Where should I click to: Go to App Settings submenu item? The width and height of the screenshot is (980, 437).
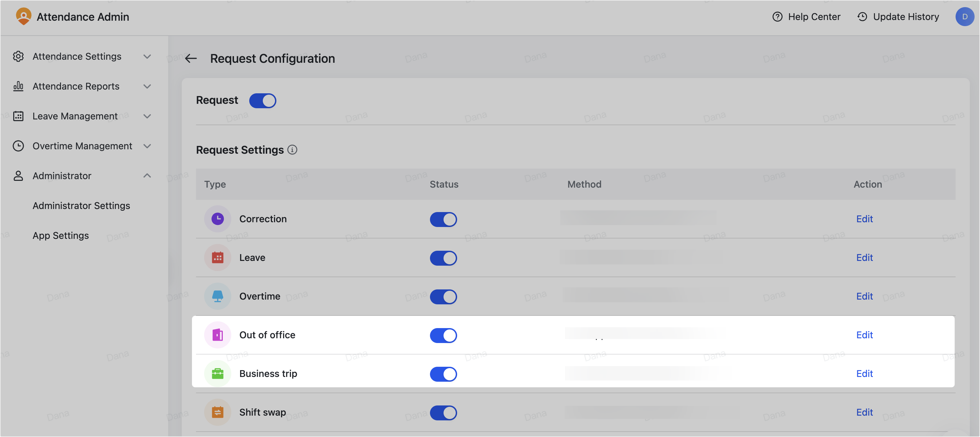(61, 235)
